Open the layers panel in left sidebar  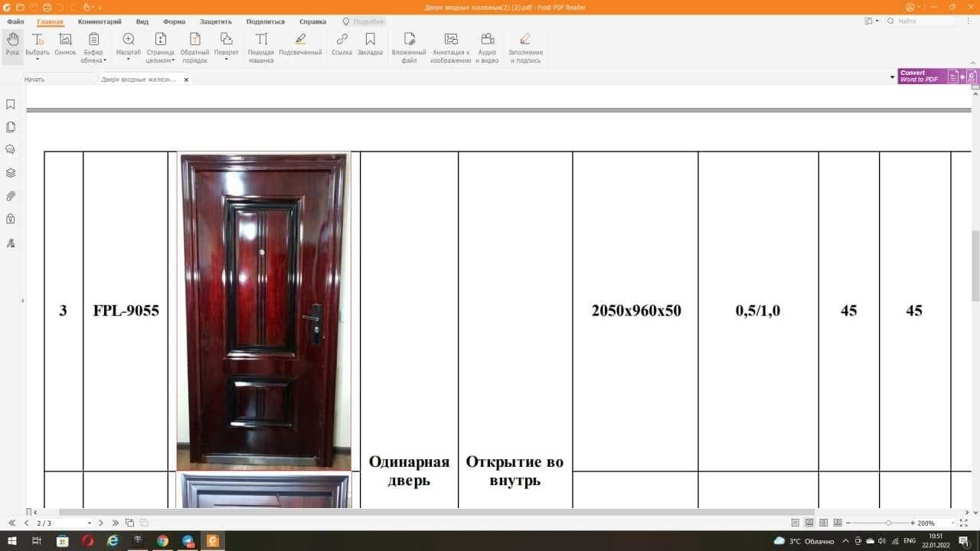point(11,173)
